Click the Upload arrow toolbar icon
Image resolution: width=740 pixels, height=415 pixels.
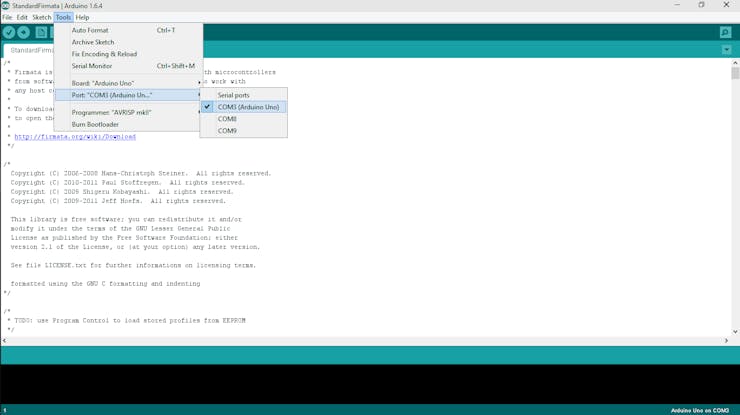tap(24, 32)
